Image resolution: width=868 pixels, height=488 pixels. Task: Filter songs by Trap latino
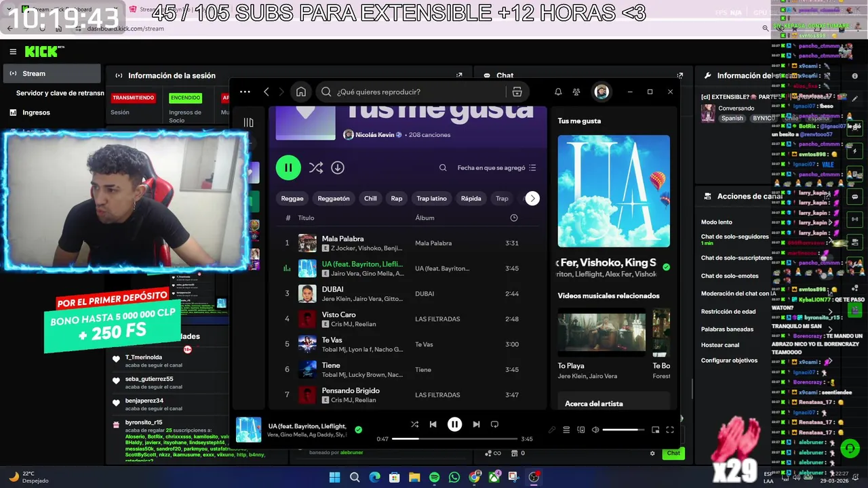(431, 199)
